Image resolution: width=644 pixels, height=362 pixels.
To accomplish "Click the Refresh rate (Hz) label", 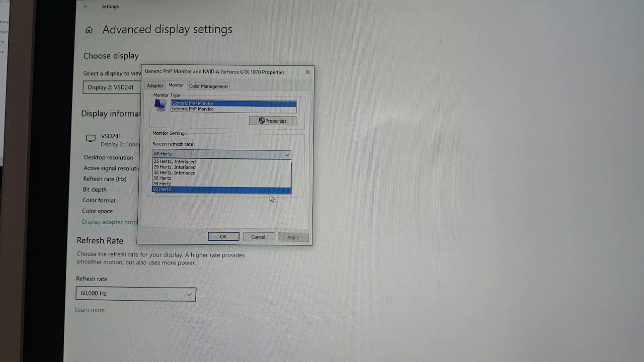I will click(105, 179).
